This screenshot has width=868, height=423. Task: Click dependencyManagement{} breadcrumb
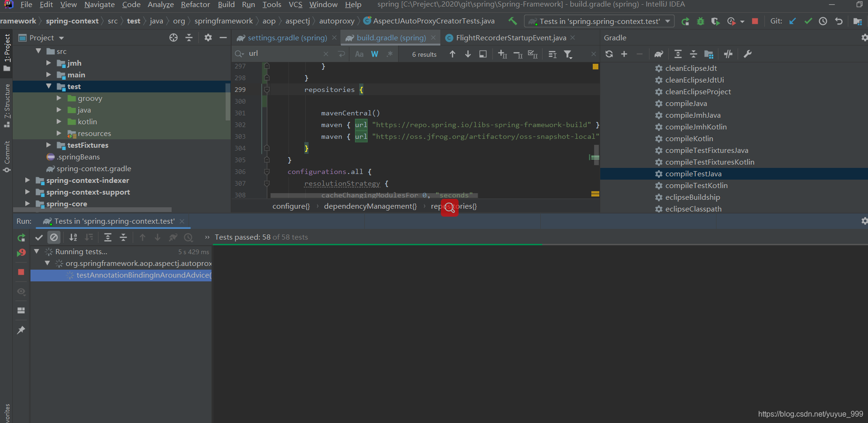tap(370, 206)
